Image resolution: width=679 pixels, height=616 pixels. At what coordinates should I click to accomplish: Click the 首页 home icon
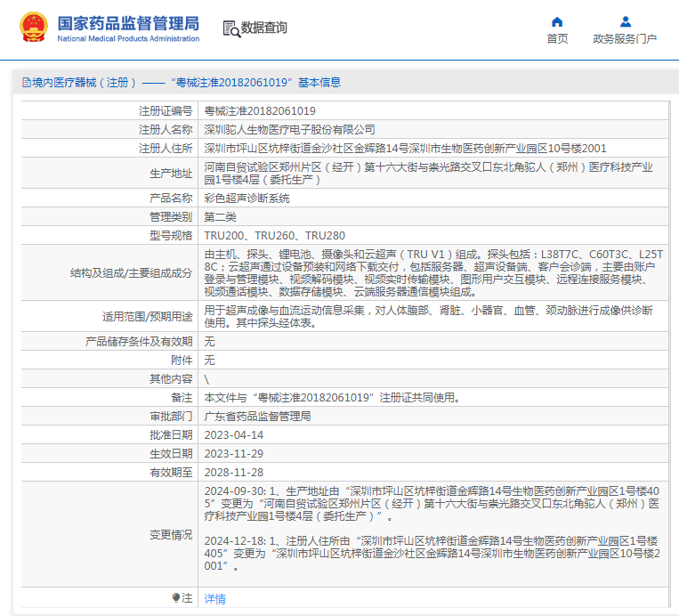(x=557, y=21)
